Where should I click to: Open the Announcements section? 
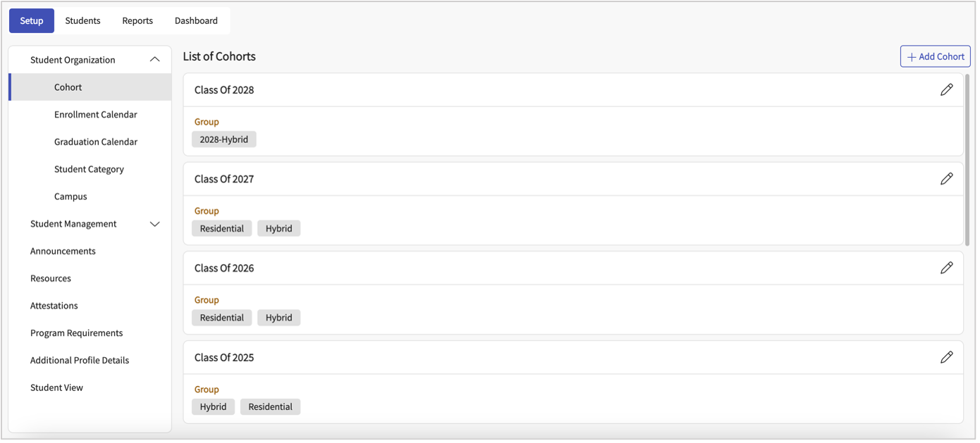63,251
